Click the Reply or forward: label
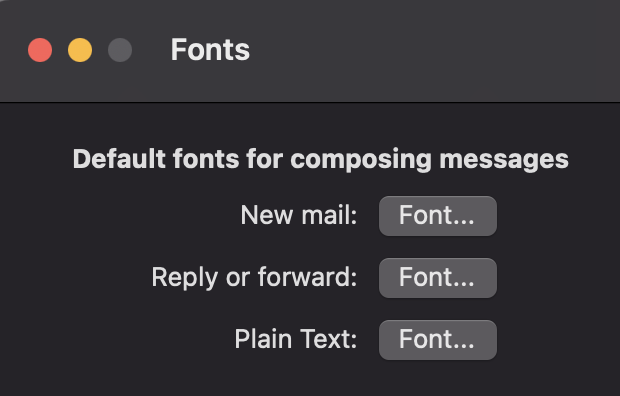The image size is (620, 396). [x=254, y=277]
